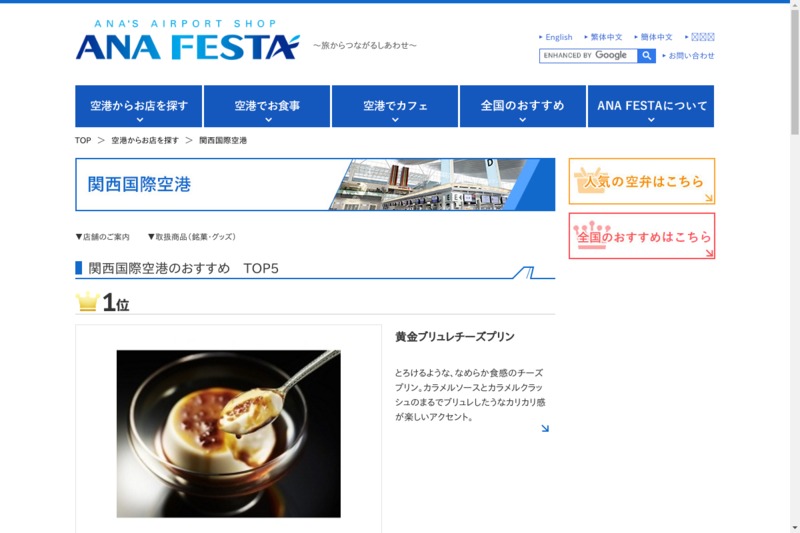The image size is (800, 533).
Task: Click arrow on 全国のおすすめはこちら banner
Action: (x=709, y=252)
